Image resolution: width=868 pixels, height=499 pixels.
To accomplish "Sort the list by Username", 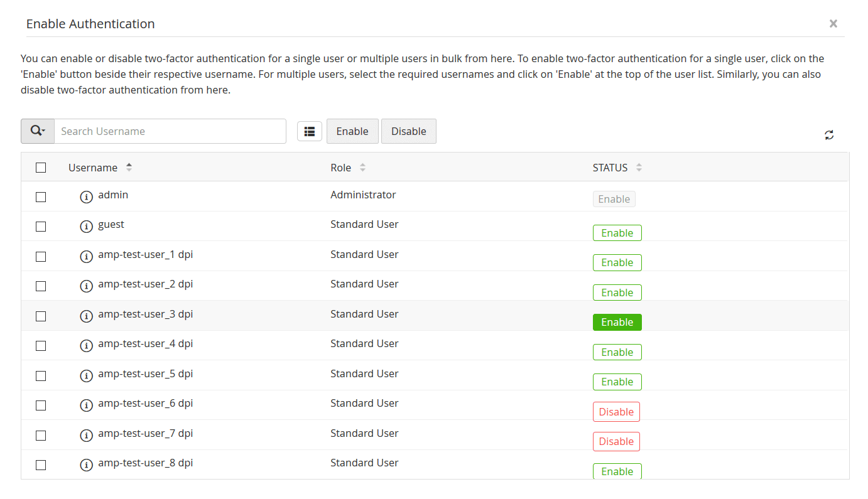I will point(129,168).
